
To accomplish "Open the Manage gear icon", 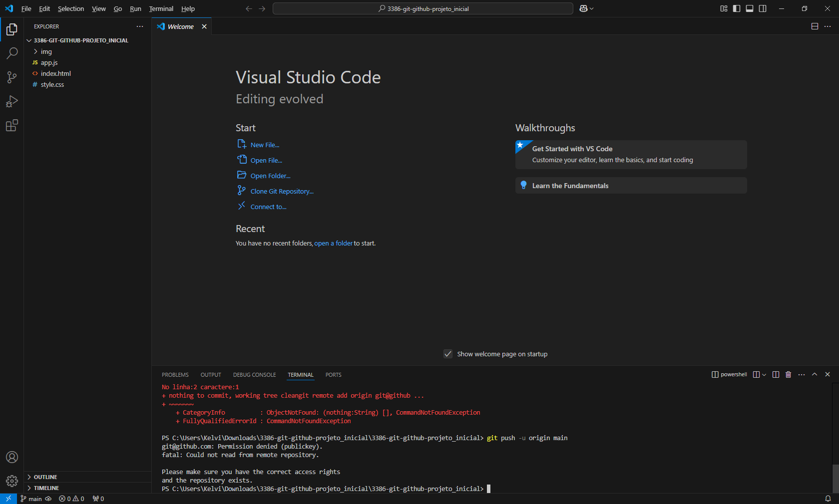I will pyautogui.click(x=12, y=481).
